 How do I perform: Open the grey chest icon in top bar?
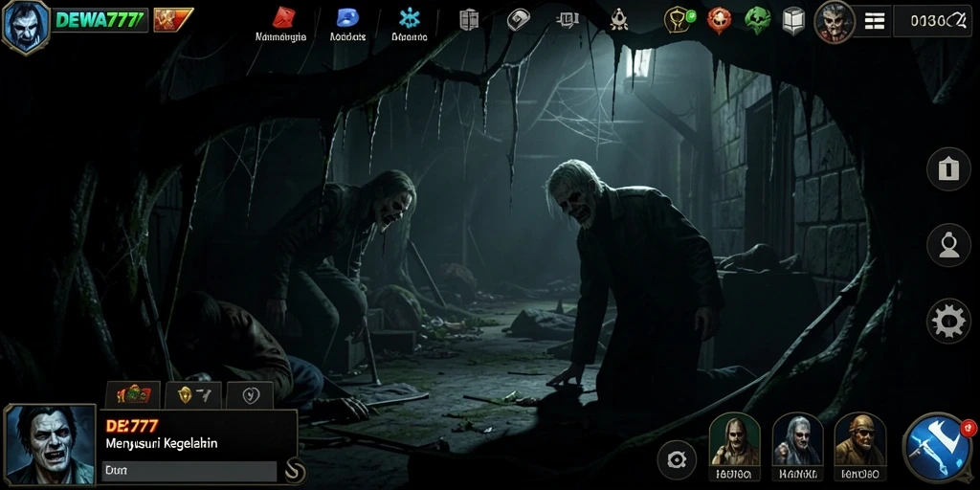tap(568, 20)
